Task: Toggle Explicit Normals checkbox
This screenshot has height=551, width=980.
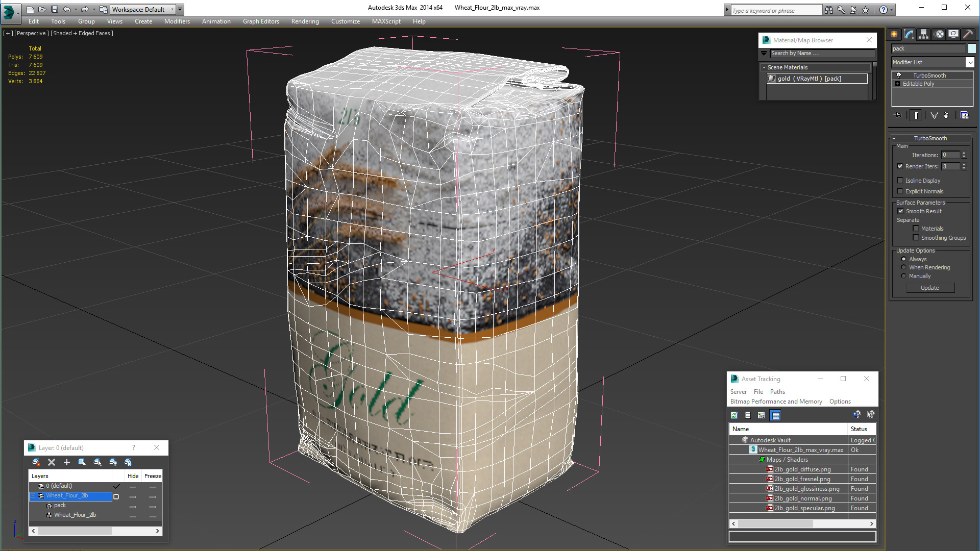Action: (900, 191)
